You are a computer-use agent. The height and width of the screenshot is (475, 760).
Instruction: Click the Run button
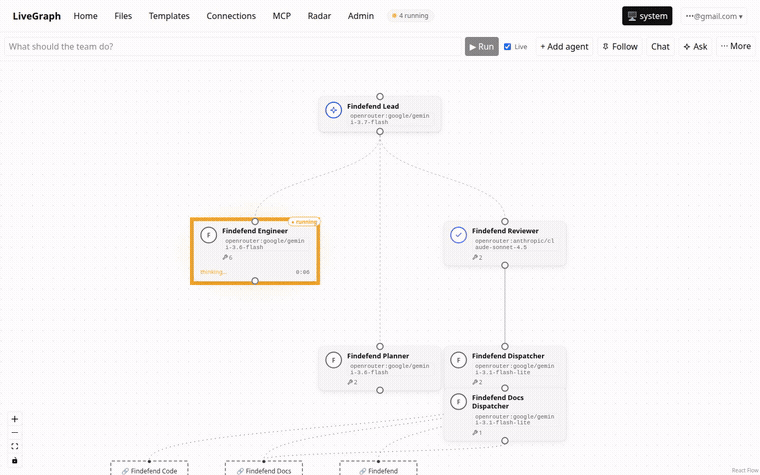(x=482, y=47)
